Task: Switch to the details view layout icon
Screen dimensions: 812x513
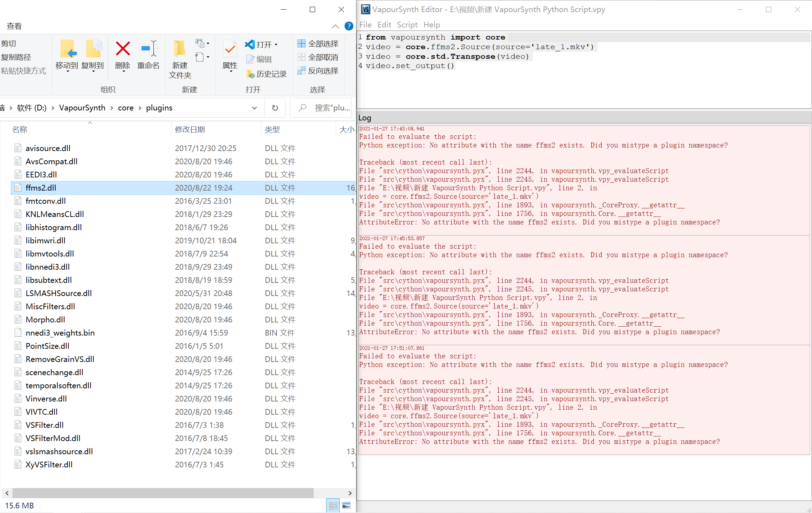Action: pyautogui.click(x=333, y=505)
